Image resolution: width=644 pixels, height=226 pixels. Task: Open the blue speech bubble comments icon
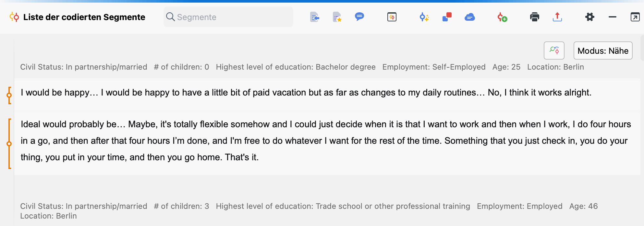(359, 17)
